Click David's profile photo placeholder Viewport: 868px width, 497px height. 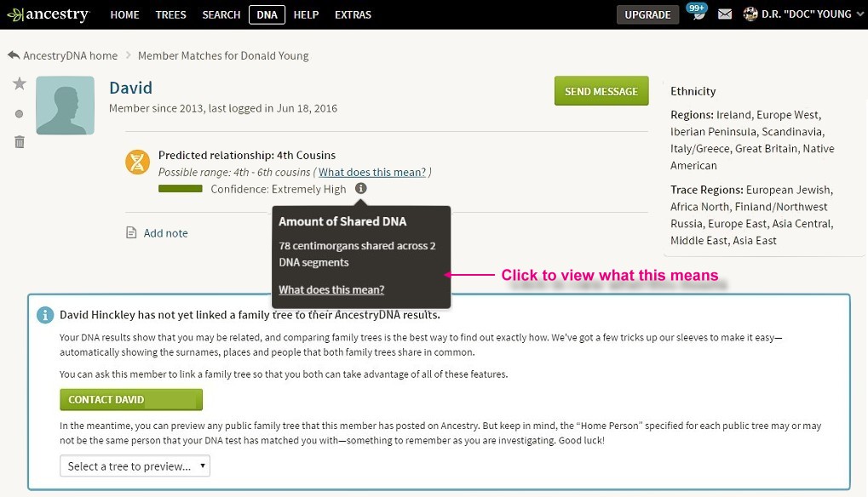[x=66, y=106]
